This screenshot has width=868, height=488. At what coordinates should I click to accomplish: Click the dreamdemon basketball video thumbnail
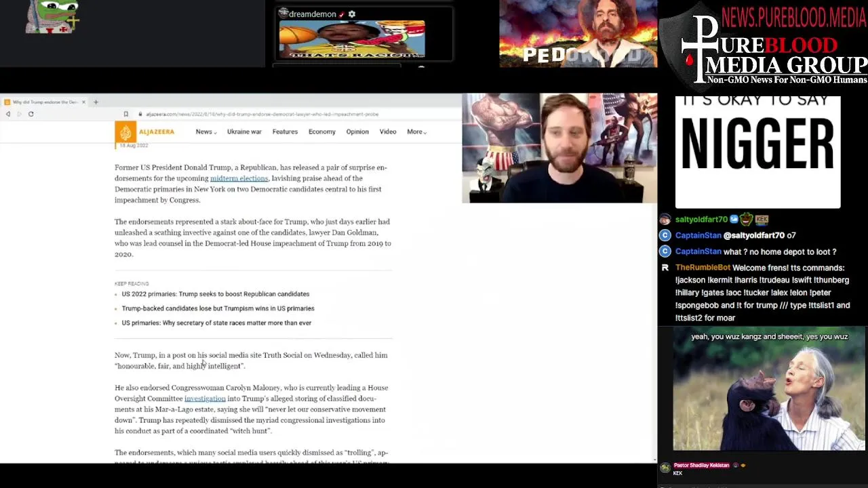click(x=352, y=39)
